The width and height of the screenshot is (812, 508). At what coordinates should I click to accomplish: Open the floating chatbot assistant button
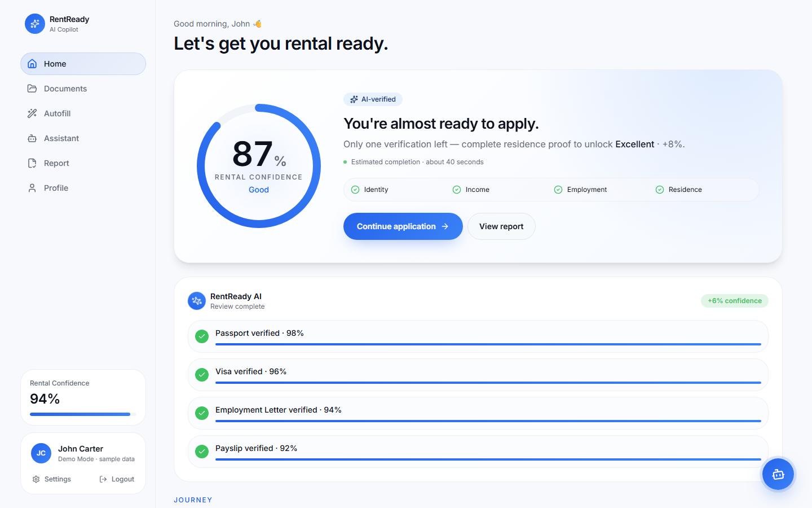click(x=778, y=475)
